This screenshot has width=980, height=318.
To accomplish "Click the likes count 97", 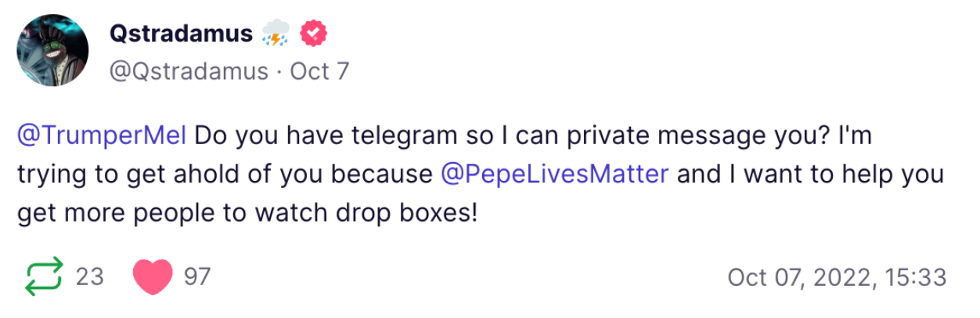I will (x=196, y=277).
